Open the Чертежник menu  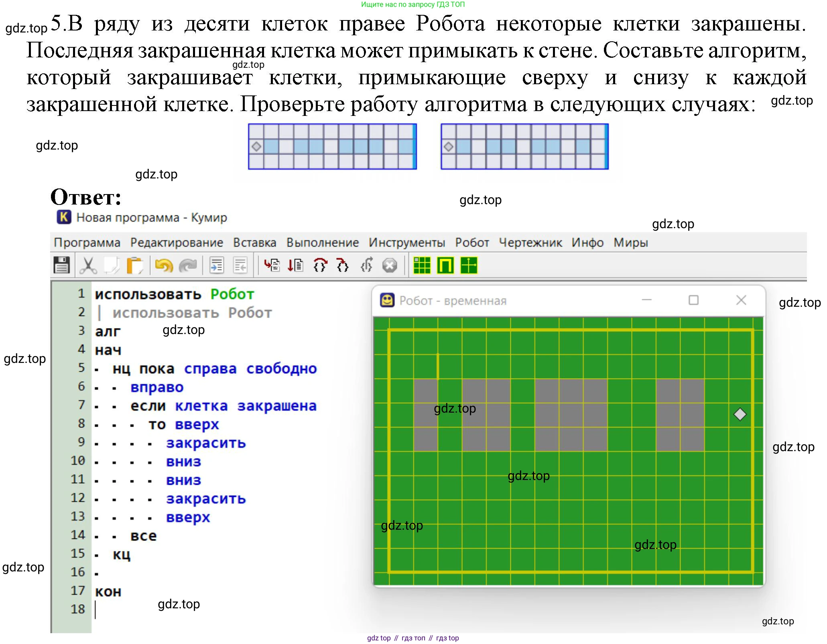coord(530,242)
